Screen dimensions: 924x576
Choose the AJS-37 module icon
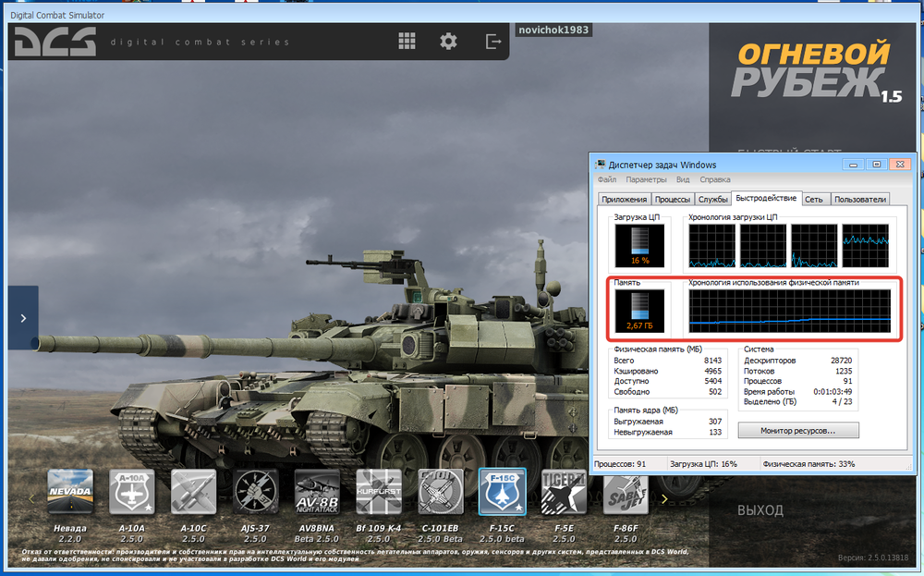[255, 492]
